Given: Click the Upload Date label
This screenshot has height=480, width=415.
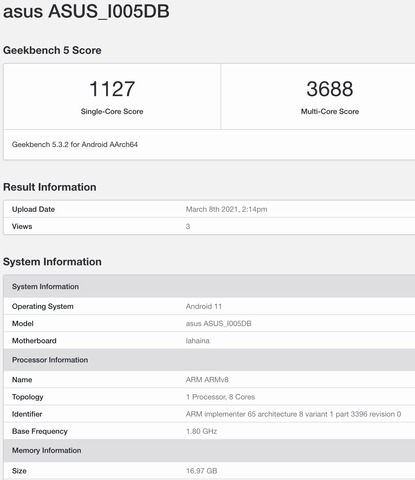Looking at the screenshot, I should pos(33,209).
